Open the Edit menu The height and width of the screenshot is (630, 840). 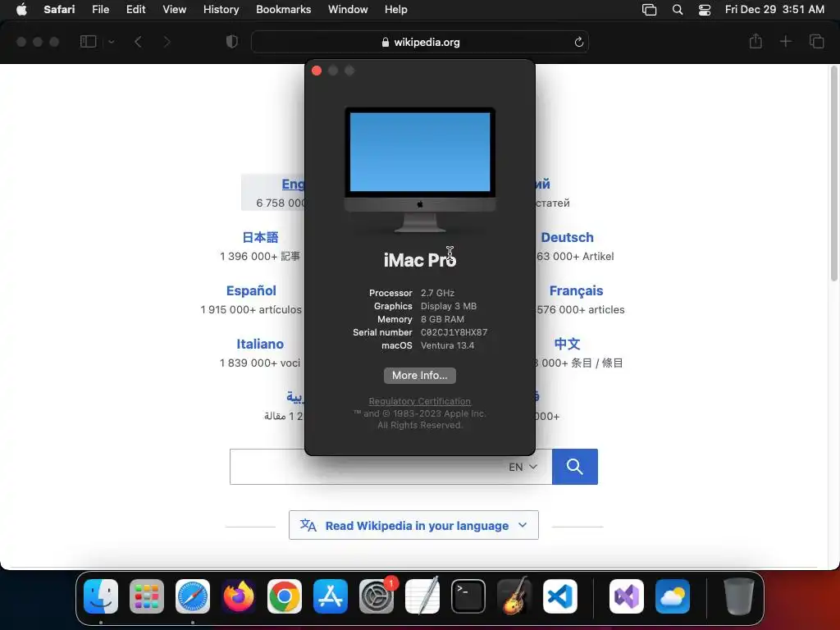pyautogui.click(x=135, y=9)
